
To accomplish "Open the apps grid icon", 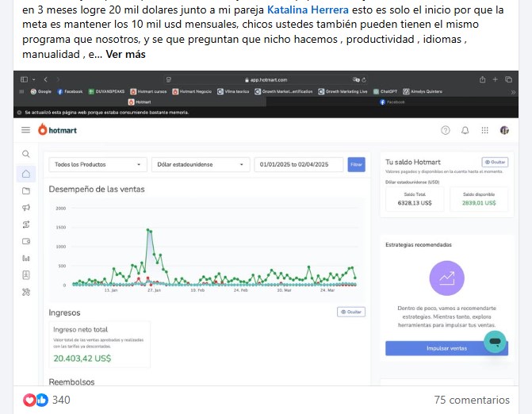I will (485, 130).
